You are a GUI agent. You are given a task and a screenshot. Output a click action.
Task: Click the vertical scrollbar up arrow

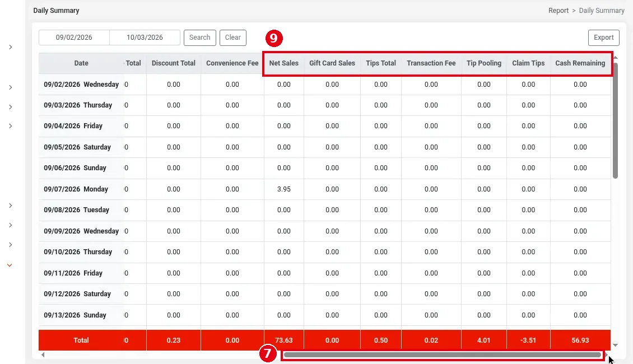pos(615,58)
